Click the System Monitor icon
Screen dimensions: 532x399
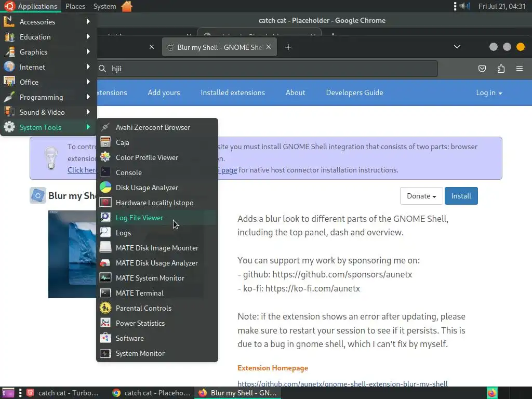[x=105, y=353]
